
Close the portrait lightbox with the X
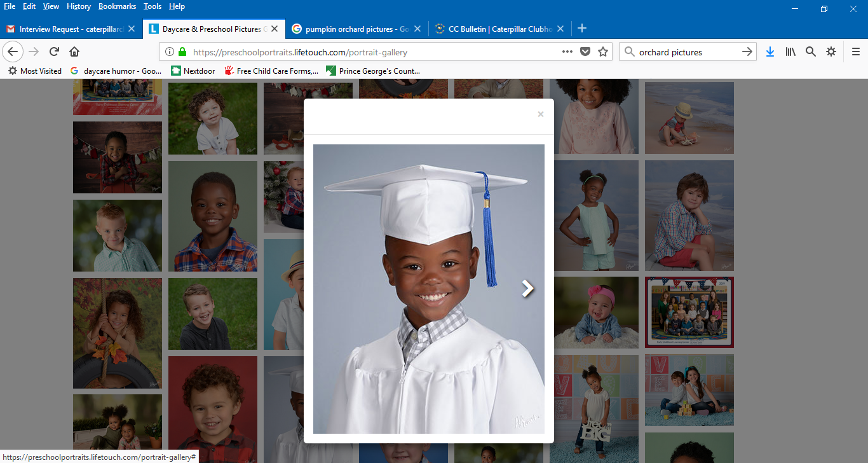tap(541, 114)
